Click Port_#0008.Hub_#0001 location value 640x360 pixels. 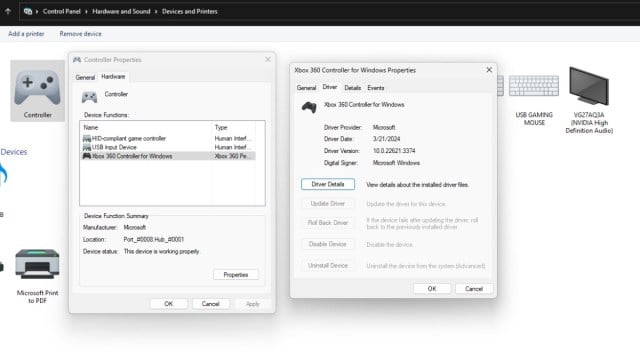coord(154,240)
